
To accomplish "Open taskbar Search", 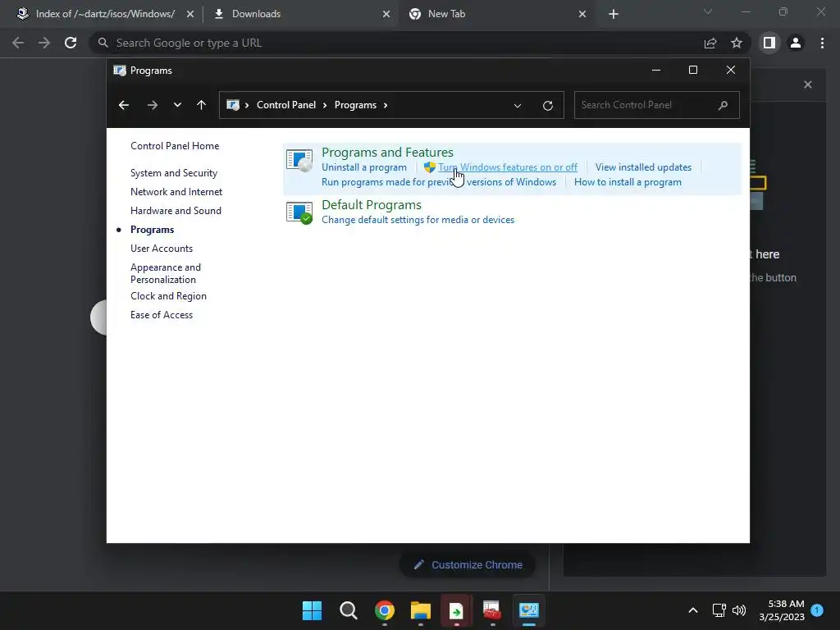I will coord(348,610).
